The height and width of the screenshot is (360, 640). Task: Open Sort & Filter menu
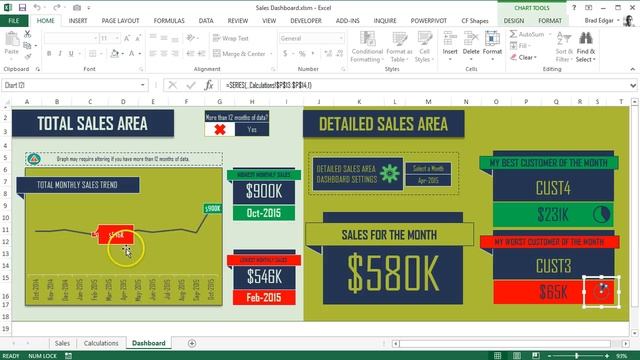[564, 47]
